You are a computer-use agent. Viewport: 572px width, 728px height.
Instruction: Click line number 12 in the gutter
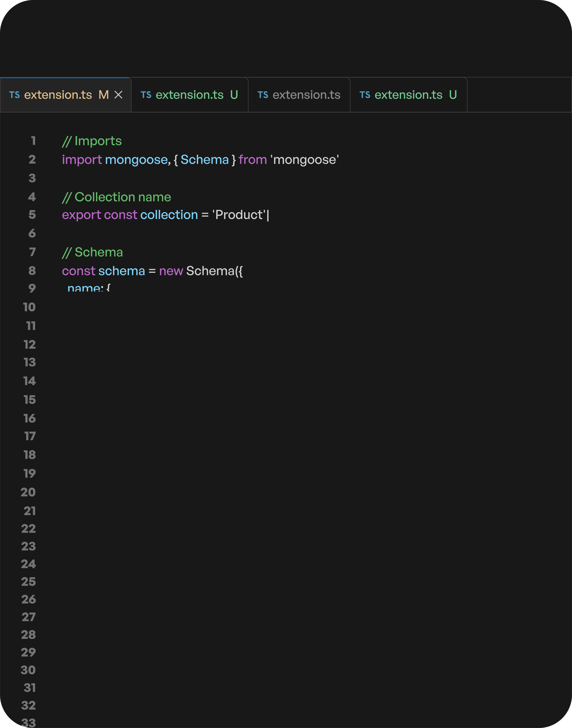(x=30, y=344)
